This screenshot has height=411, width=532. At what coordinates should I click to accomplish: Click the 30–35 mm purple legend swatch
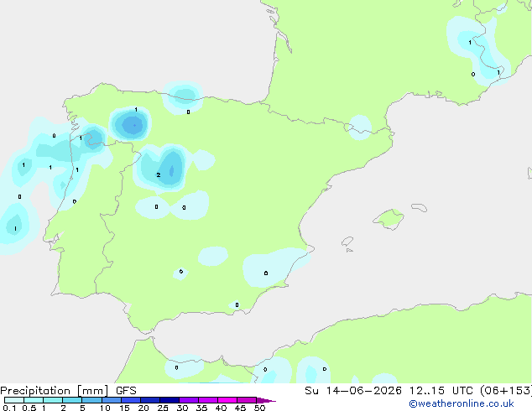(189, 400)
